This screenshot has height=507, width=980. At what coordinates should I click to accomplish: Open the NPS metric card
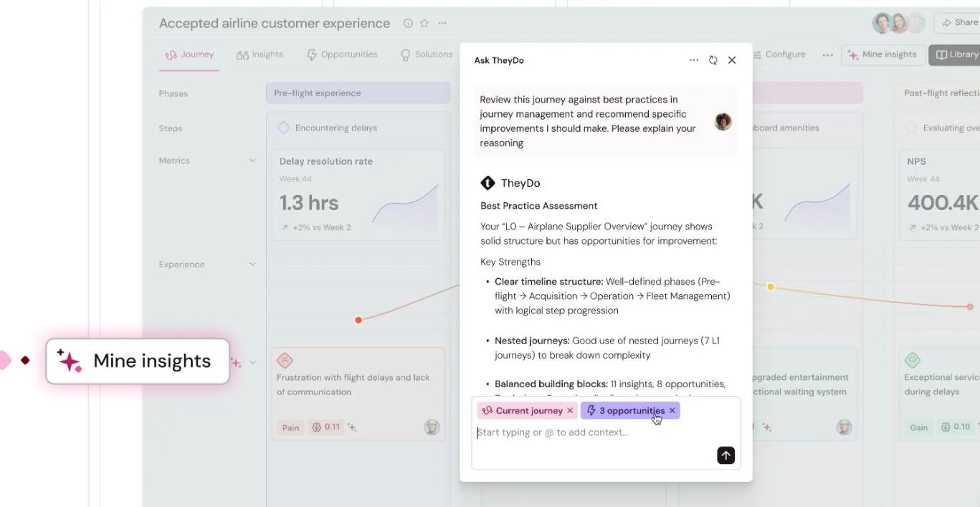coord(939,194)
